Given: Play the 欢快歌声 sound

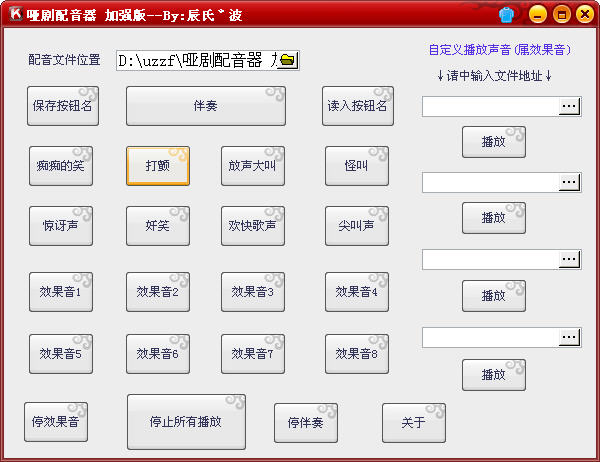Looking at the screenshot, I should point(253,226).
